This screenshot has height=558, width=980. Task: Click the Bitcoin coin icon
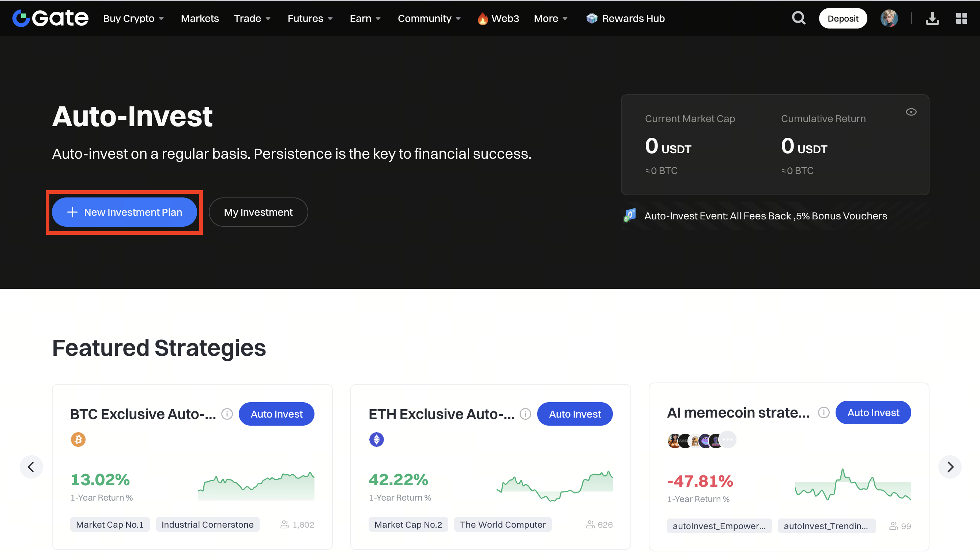pos(78,439)
